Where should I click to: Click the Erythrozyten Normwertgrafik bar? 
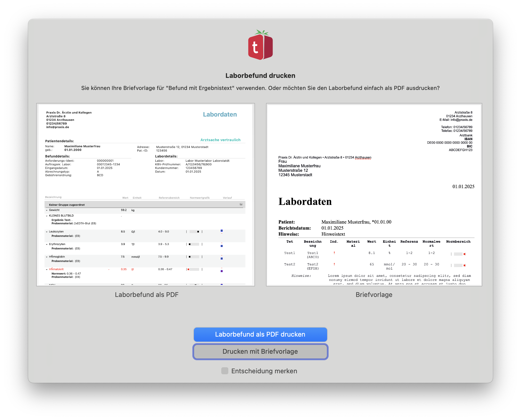coord(194,244)
